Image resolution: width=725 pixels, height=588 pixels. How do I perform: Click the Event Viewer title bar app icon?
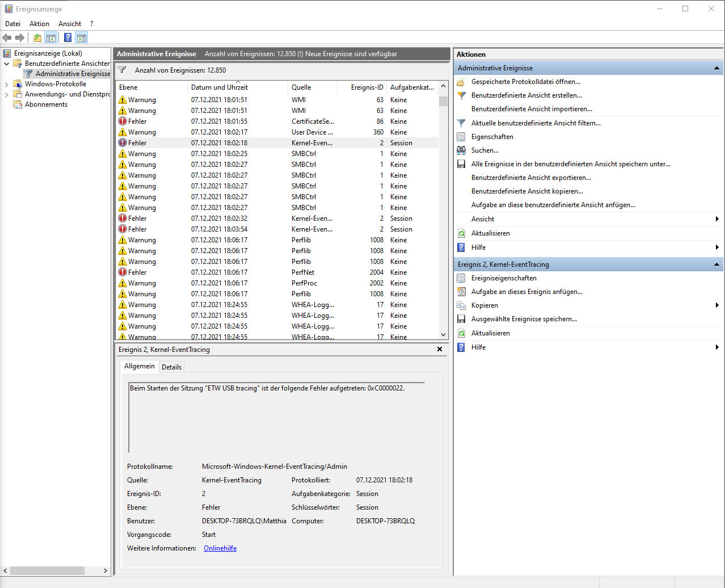(x=9, y=9)
